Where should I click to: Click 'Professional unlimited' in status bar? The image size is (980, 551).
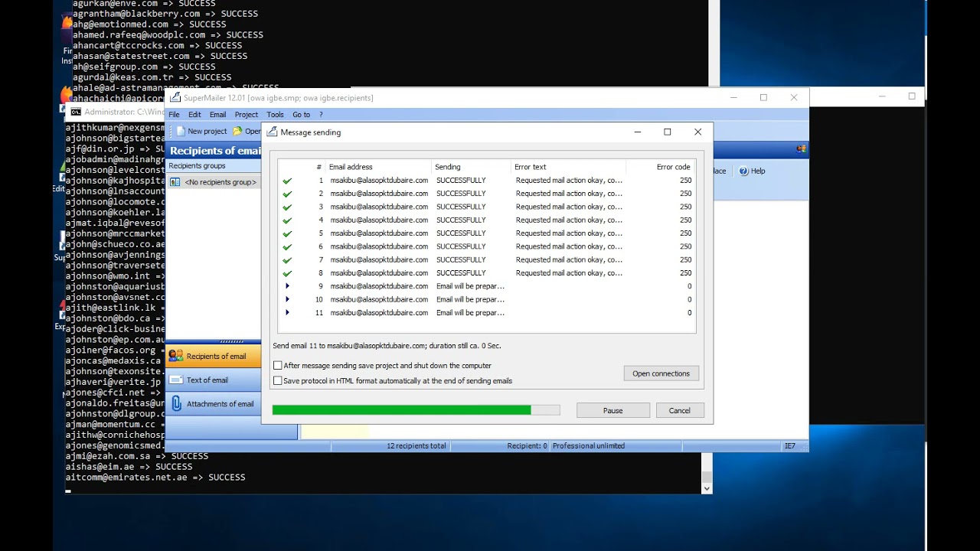(x=589, y=445)
